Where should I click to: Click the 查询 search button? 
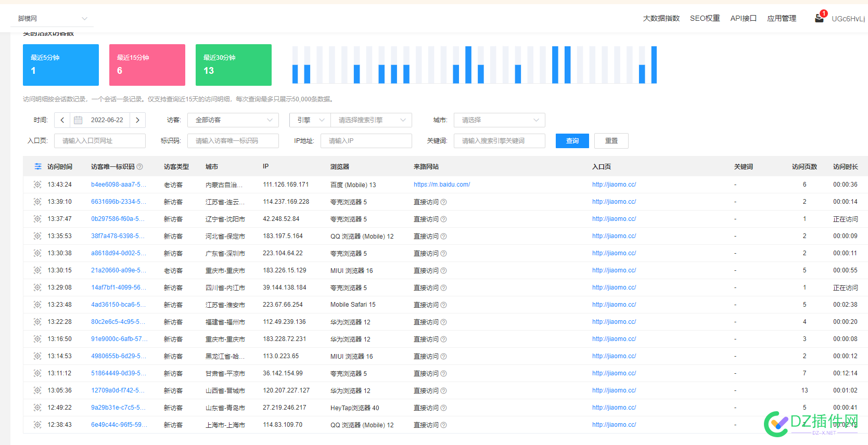pyautogui.click(x=572, y=141)
